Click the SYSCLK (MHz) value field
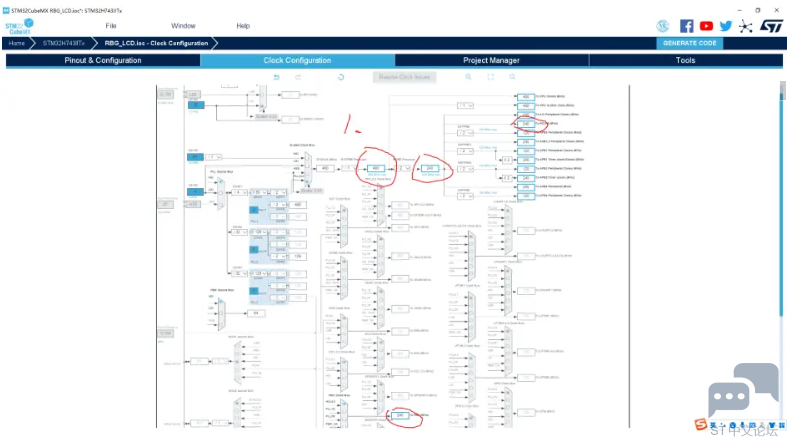 [x=325, y=168]
